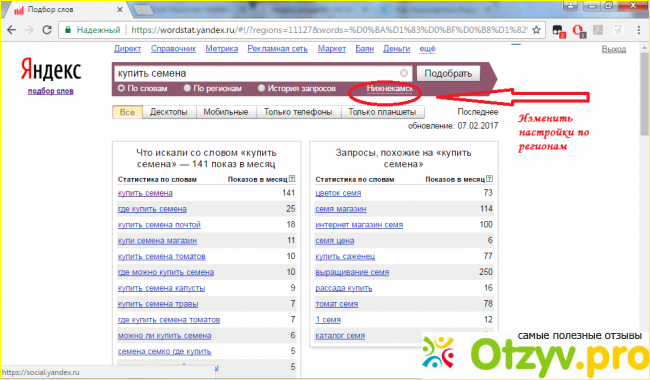Click the Evernote elephant extension icon
The width and height of the screenshot is (650, 380).
(x=559, y=30)
